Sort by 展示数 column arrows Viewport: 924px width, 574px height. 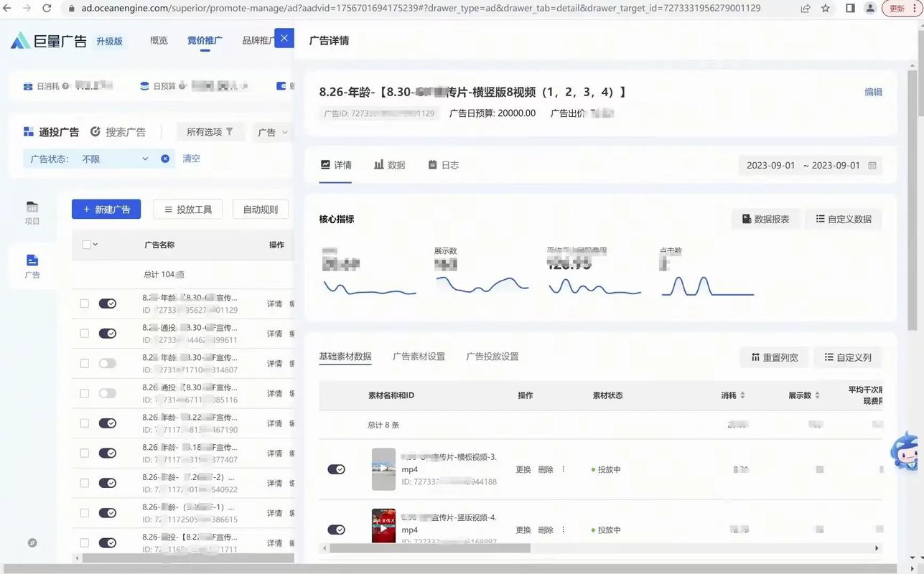pos(817,395)
